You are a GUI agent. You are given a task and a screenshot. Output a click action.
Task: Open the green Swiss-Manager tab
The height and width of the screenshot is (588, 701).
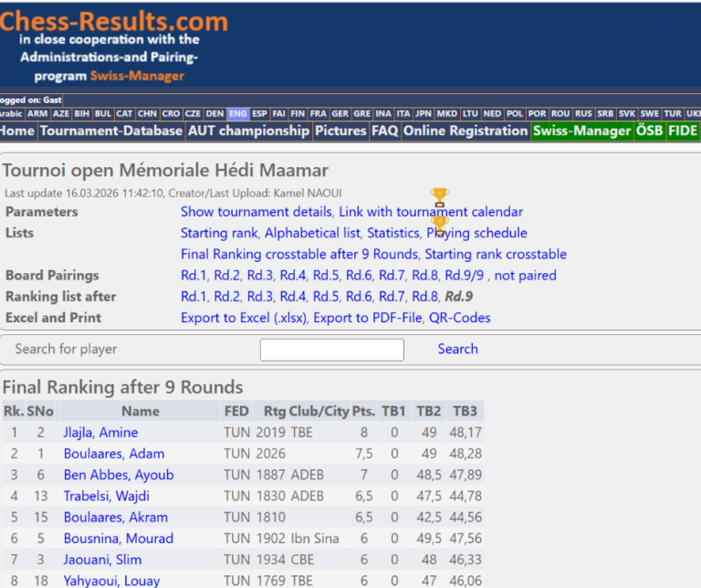581,131
